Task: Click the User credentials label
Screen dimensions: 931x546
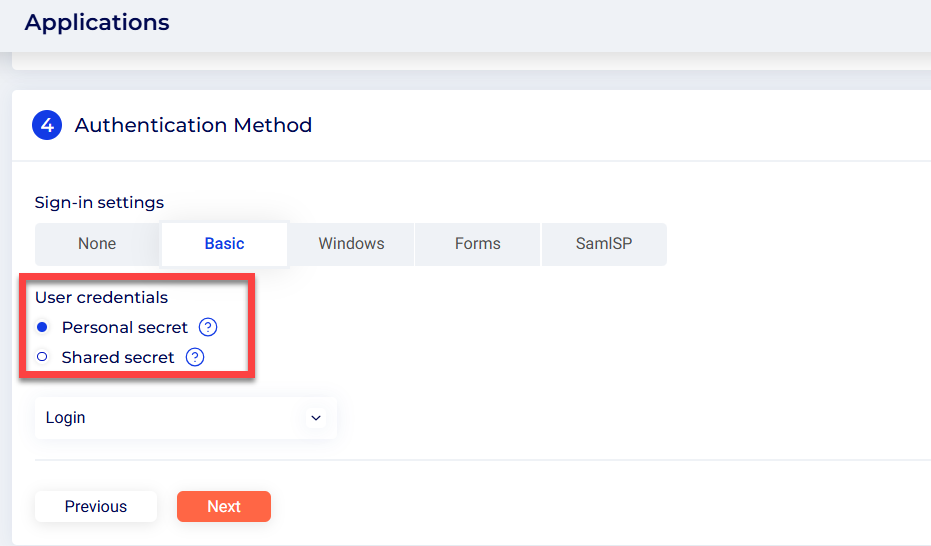Action: pos(102,297)
